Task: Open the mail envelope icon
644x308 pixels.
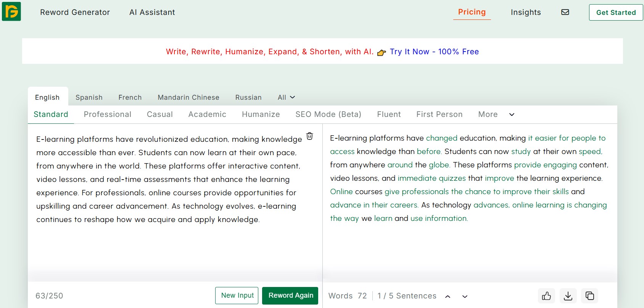Action: click(x=565, y=12)
